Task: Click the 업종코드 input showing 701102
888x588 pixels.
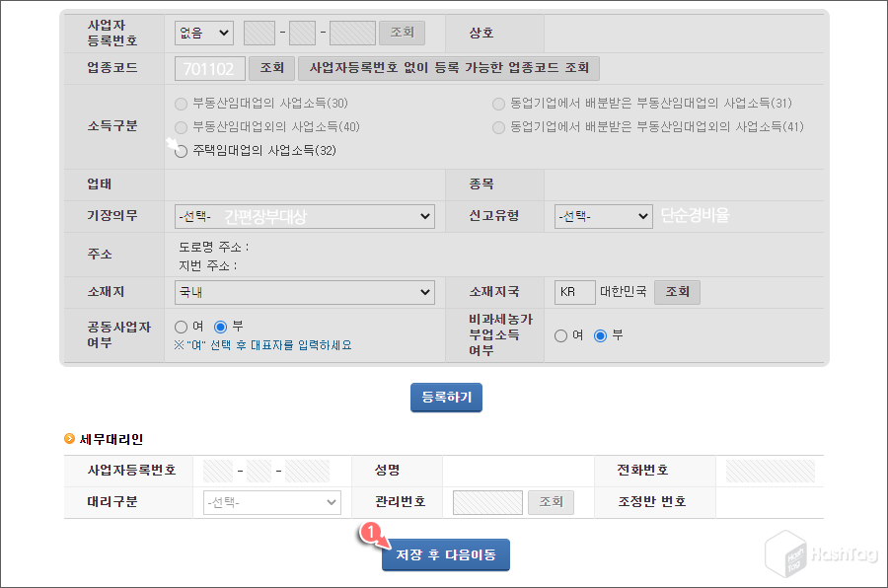Action: (x=209, y=68)
